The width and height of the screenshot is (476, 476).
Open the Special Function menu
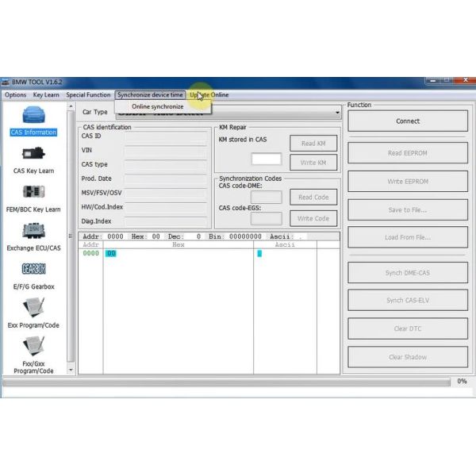point(88,95)
